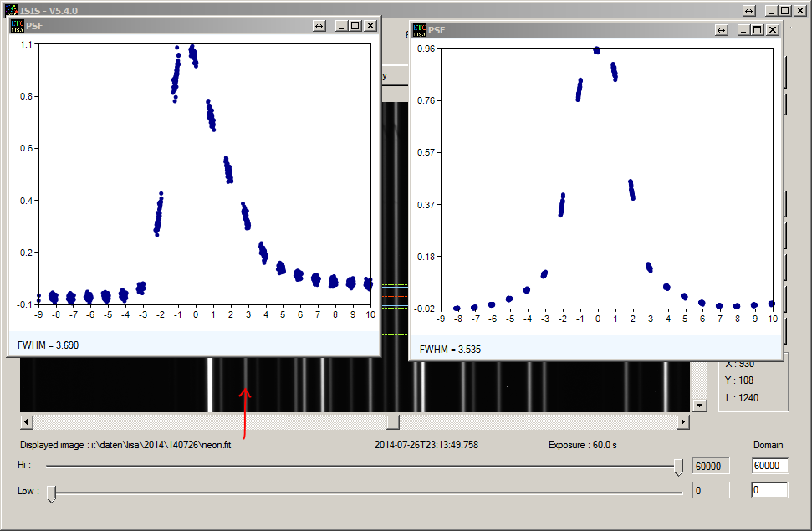Minimize the right PSF window (FWHM 3.535)
Viewport: 812px width, 531px height.
click(x=743, y=30)
